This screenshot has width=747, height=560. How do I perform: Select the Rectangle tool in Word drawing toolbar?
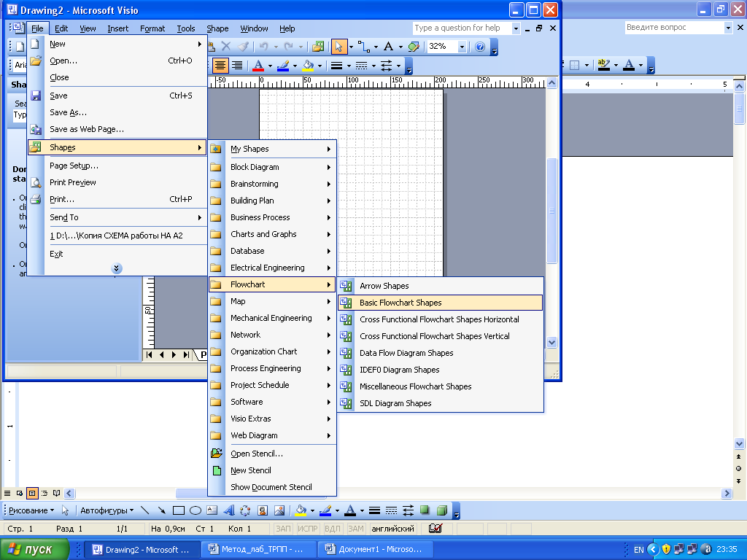point(179,510)
